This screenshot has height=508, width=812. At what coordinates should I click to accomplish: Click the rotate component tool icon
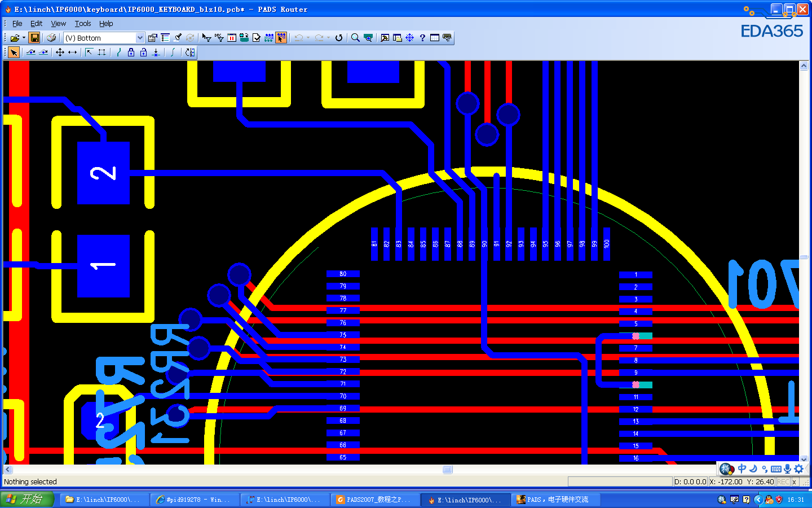(x=190, y=52)
